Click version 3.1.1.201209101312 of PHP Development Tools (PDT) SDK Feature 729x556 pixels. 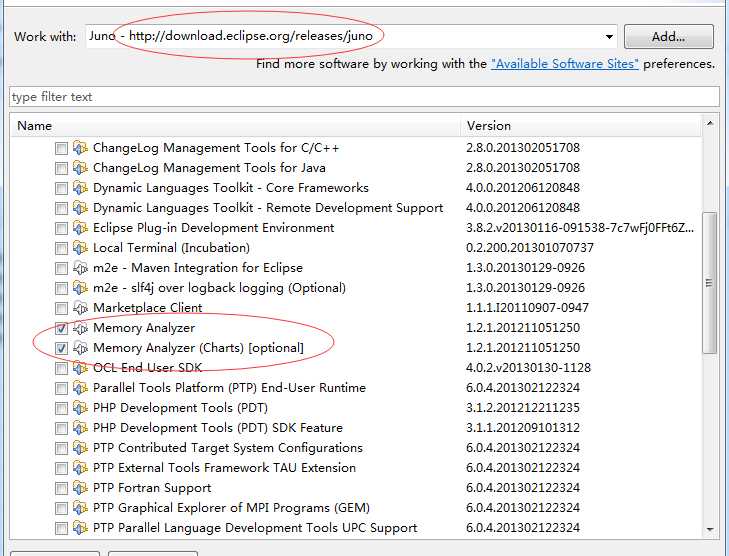coord(523,428)
